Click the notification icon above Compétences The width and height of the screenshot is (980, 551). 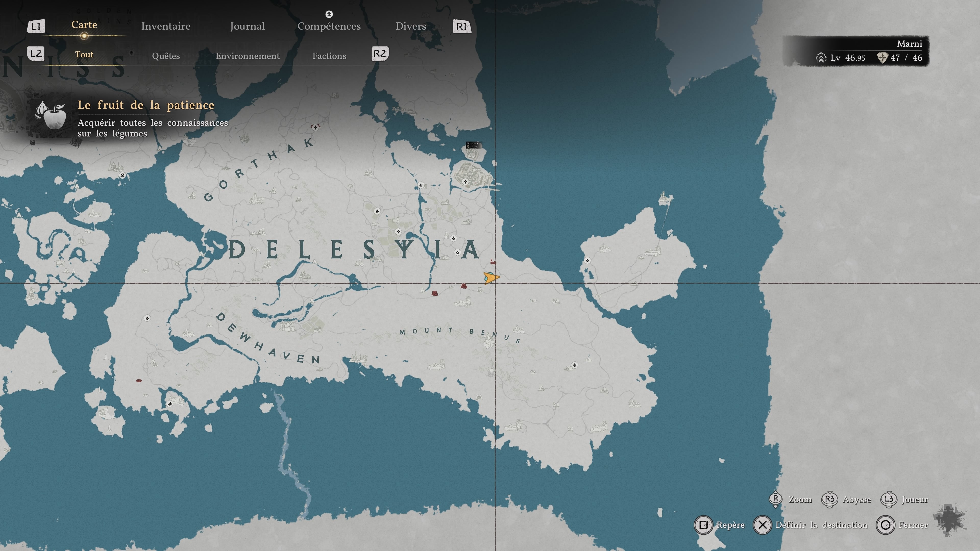click(x=329, y=14)
